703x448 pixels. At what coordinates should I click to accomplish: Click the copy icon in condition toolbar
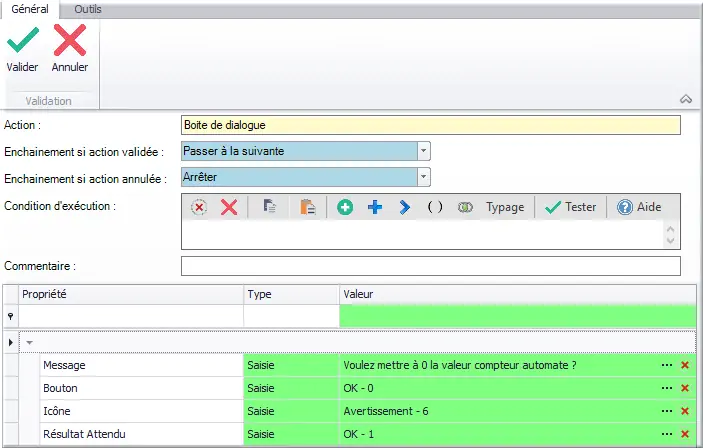click(269, 207)
